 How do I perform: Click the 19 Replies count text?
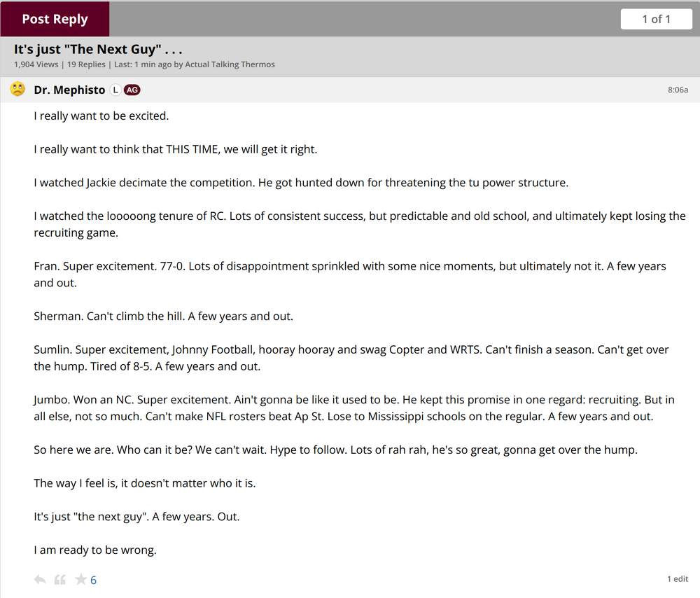click(86, 64)
